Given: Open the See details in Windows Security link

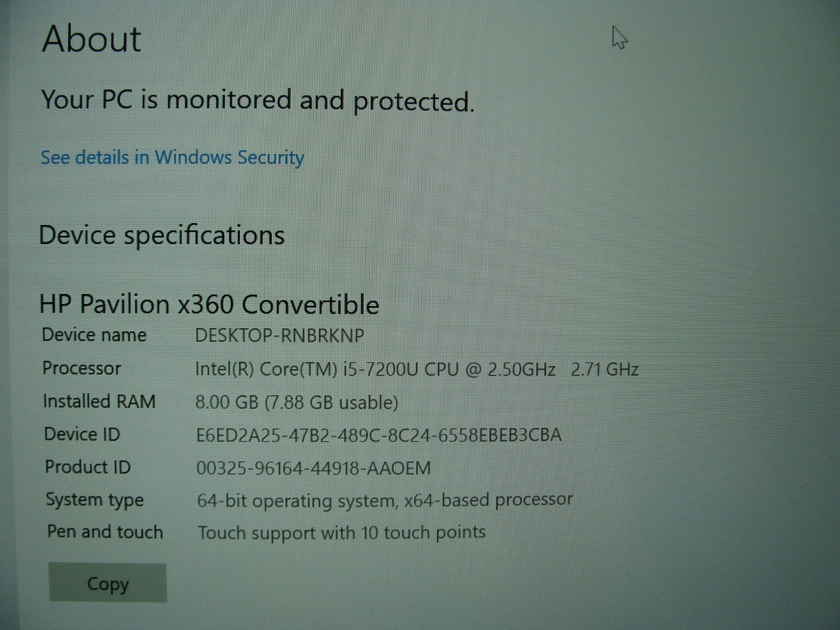Looking at the screenshot, I should 172,157.
